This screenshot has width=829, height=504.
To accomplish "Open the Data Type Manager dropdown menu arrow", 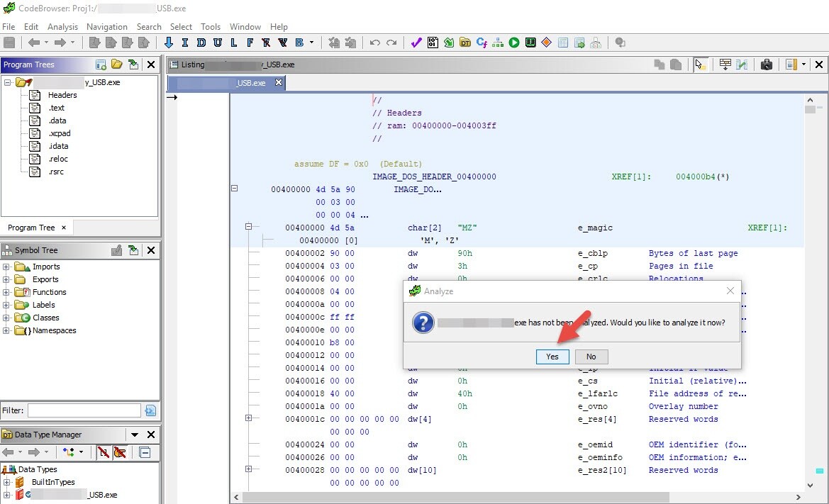I will coord(135,435).
